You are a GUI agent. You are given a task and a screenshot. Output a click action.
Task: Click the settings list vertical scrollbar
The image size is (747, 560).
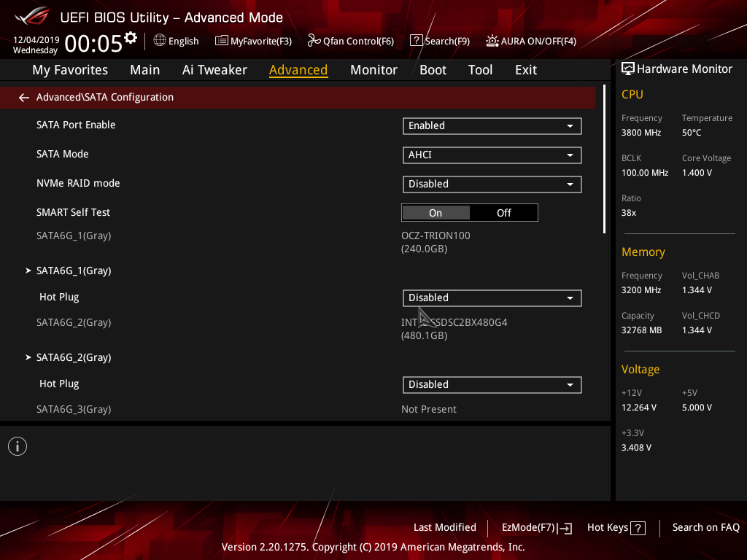click(x=604, y=159)
